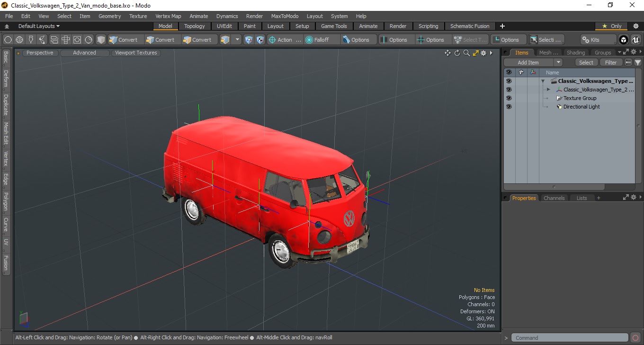Click the list options icon beside Filter
This screenshot has width=644, height=345.
(628, 63)
